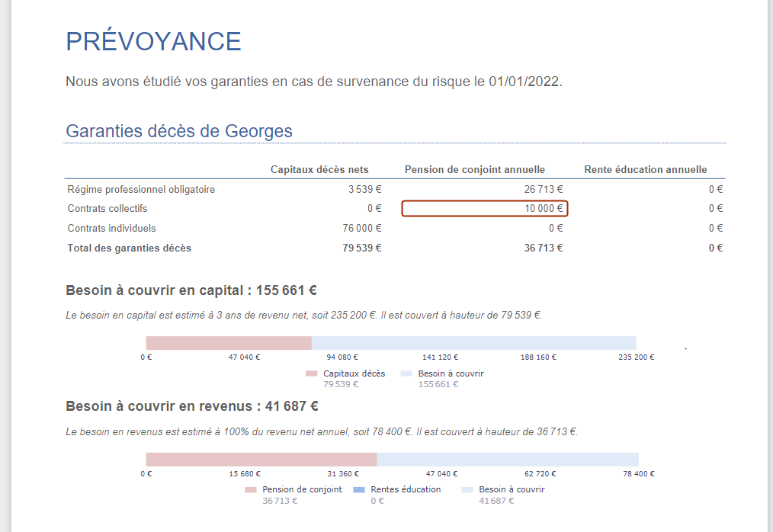Viewport: 773px width, 532px height.
Task: Click the highlighted 10 000 € pension field
Action: (x=485, y=208)
